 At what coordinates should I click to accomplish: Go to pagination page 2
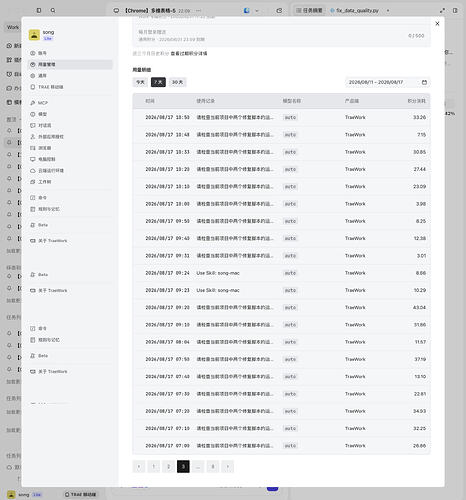tap(168, 466)
